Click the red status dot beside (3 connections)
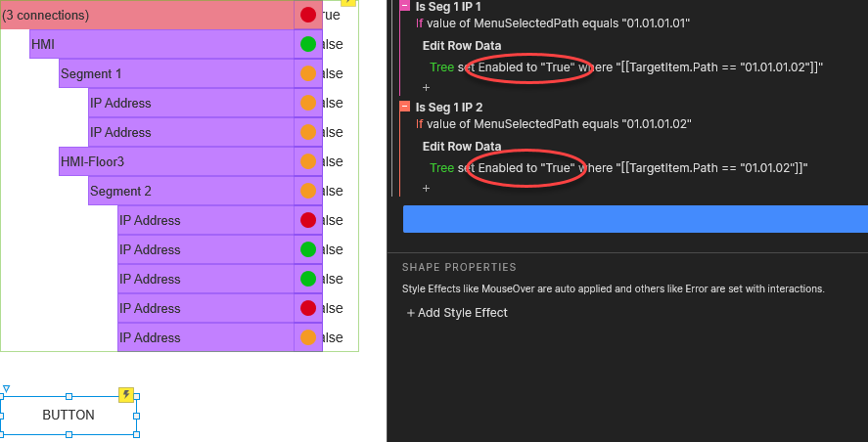 pos(308,15)
